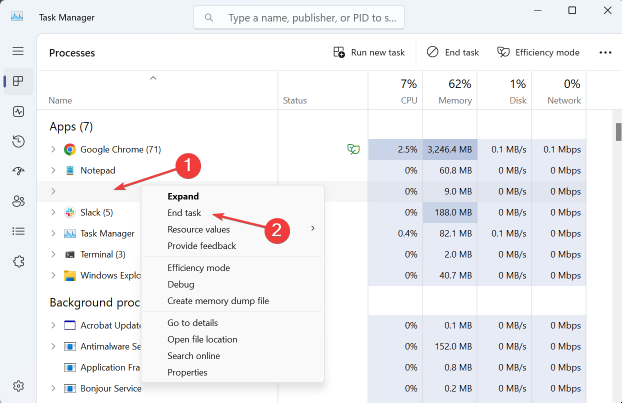
Task: Open App history from sidebar
Action: click(18, 142)
